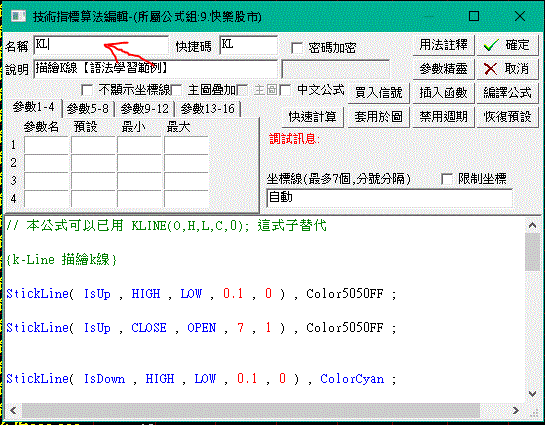This screenshot has width=545, height=425.
Task: Enable 密碼加密 checkbox
Action: click(296, 48)
